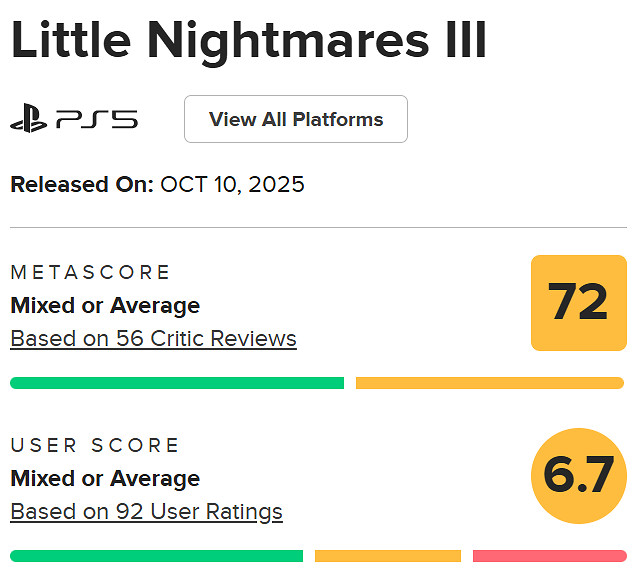Click green positive segment of user bar
639x579 pixels.
click(156, 556)
